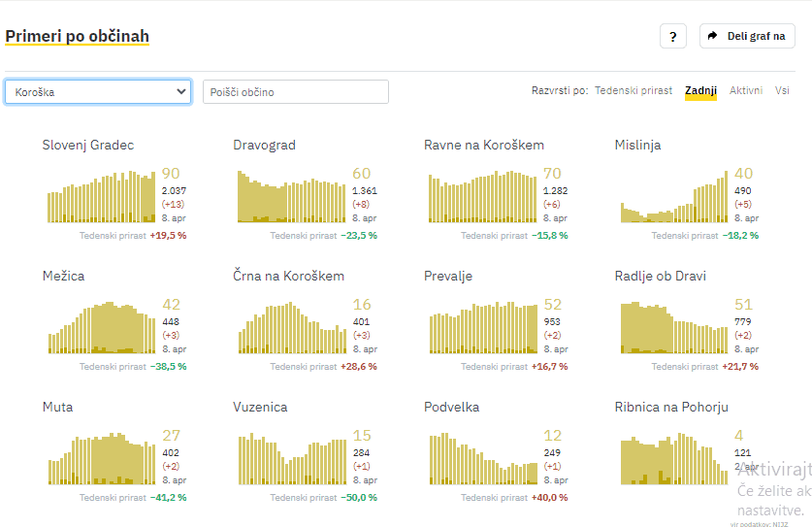
Task: Sort by Tedenski prirast
Action: 633,90
